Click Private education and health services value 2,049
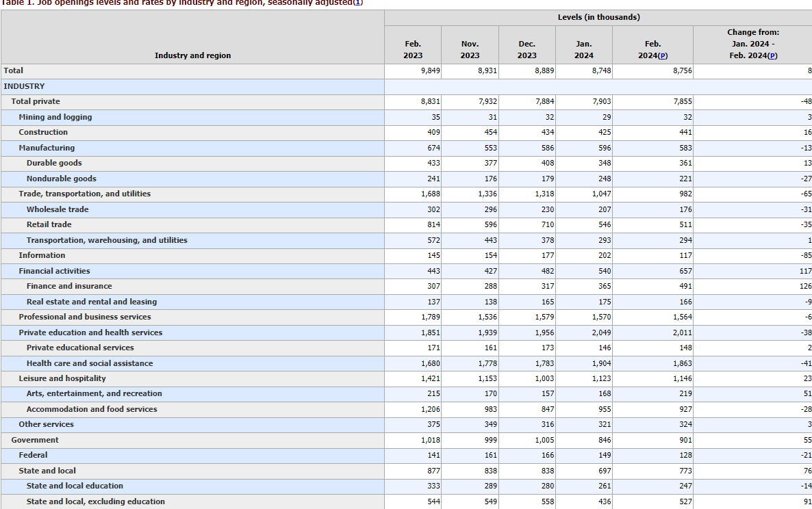The image size is (812, 509). 601,332
